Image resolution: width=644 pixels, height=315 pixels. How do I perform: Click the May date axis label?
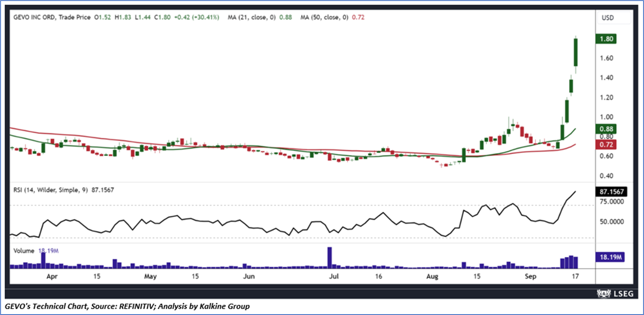click(x=150, y=277)
